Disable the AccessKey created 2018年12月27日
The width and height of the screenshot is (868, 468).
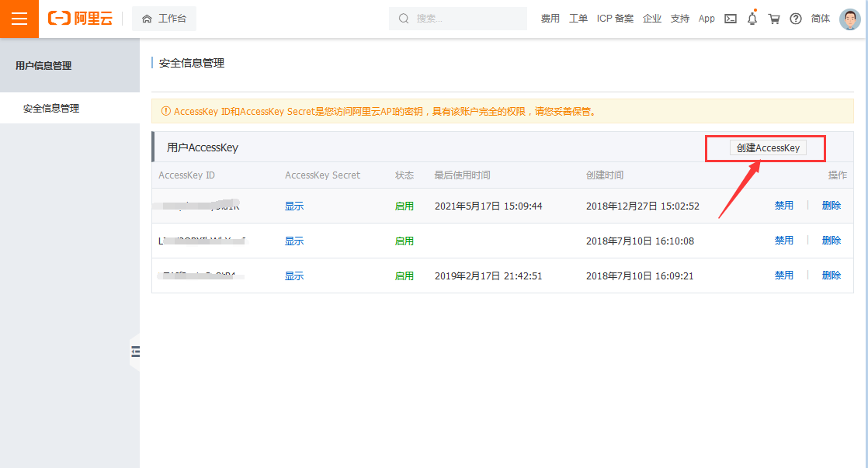(783, 206)
